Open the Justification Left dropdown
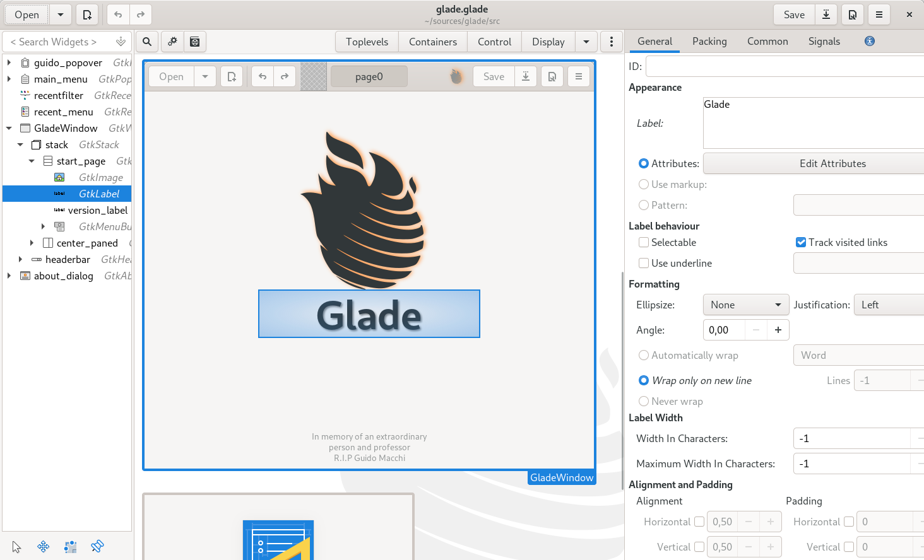 (x=889, y=305)
